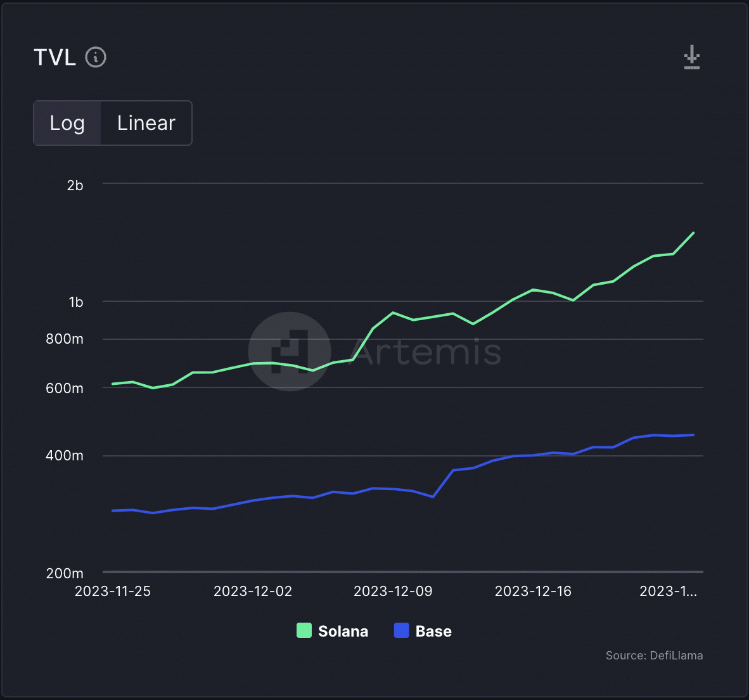Switch the chart to Linear scale
Screen dimensions: 749x700
pyautogui.click(x=146, y=122)
